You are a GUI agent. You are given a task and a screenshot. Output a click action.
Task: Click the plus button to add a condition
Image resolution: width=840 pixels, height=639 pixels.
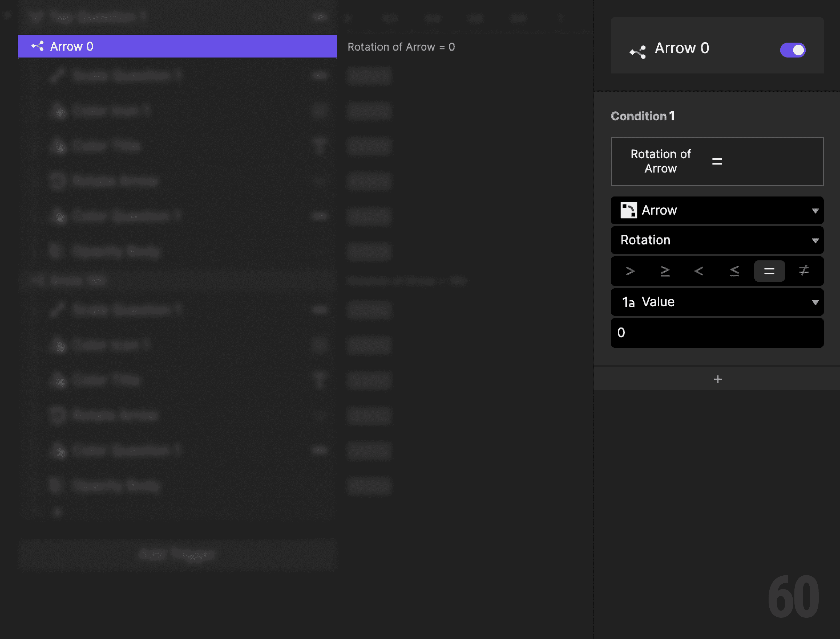pos(717,379)
